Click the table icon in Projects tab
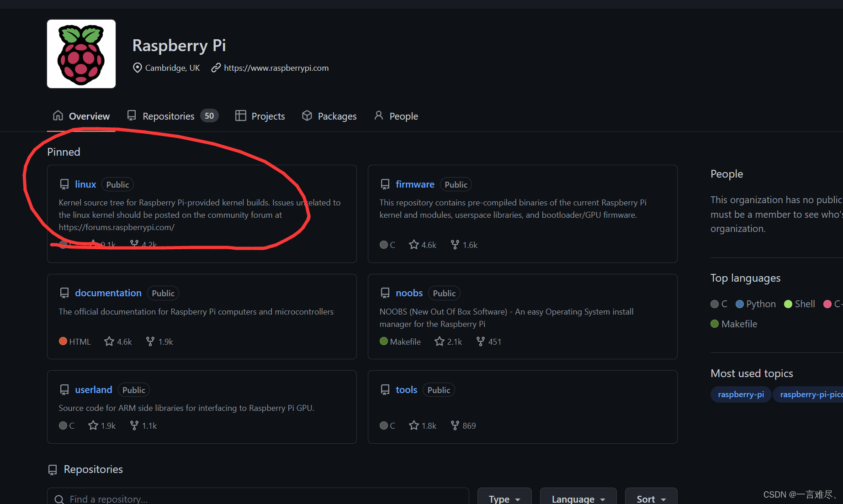Image resolution: width=843 pixels, height=504 pixels. coord(241,115)
